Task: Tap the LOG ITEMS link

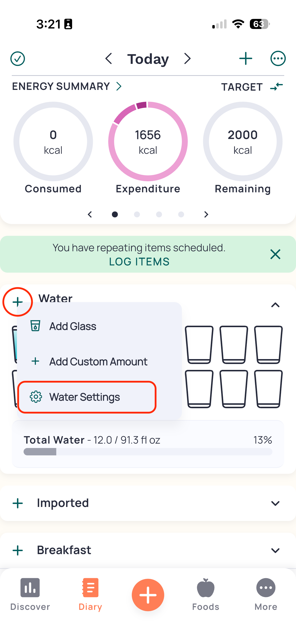Action: click(x=139, y=262)
